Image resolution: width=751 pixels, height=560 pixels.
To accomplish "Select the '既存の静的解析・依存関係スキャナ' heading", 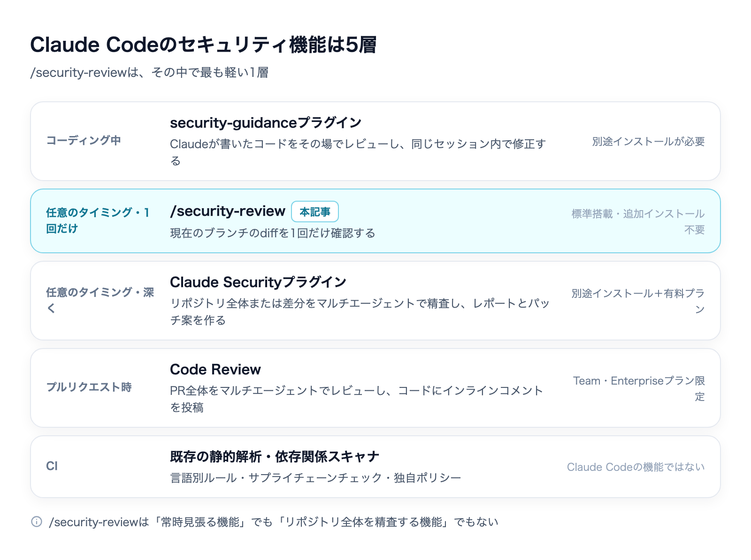I will tap(275, 457).
